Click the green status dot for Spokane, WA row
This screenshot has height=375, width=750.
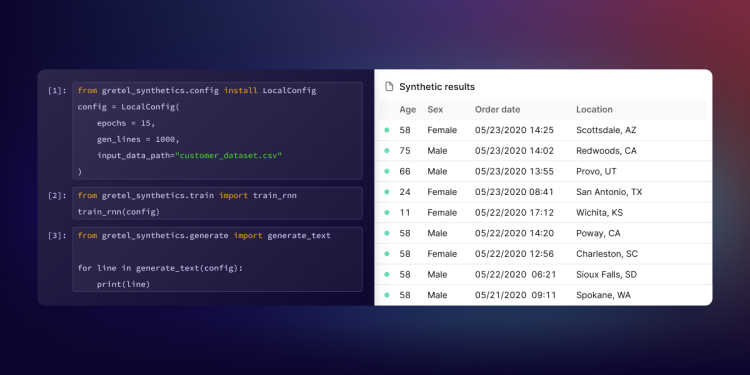(387, 295)
